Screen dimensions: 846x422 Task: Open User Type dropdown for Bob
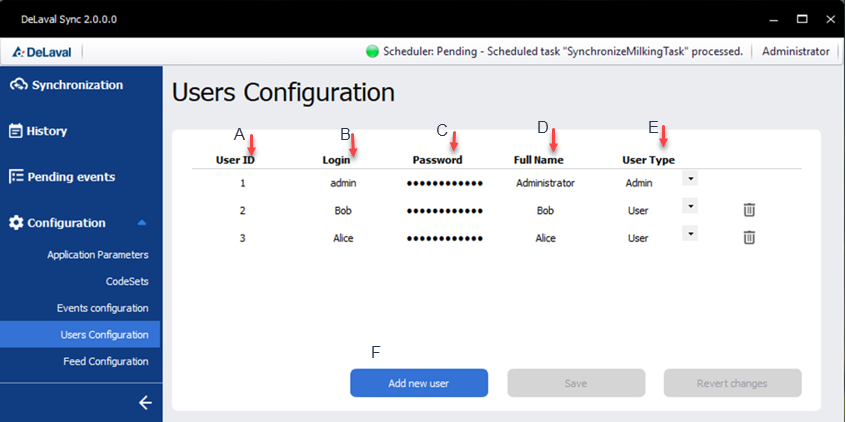[x=690, y=206]
